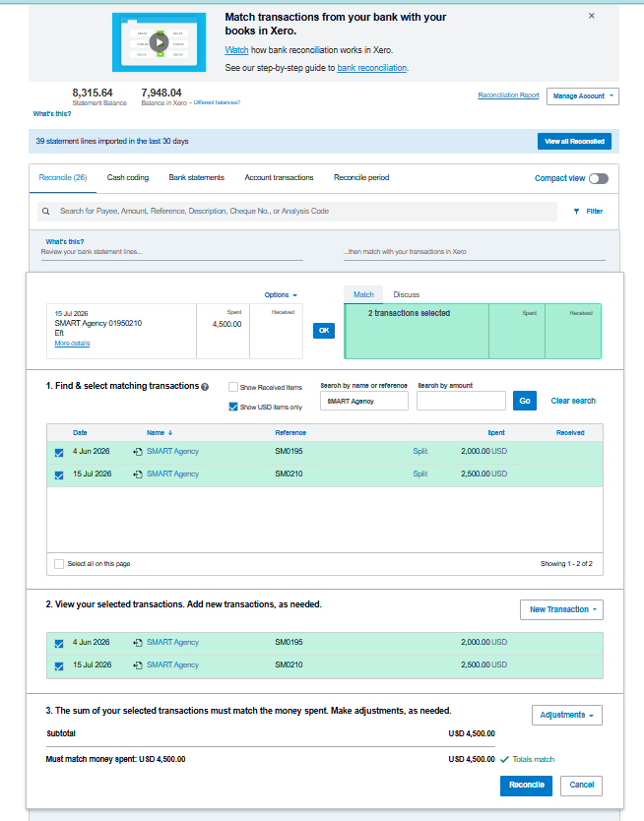Viewport: 644px width, 821px height.
Task: Click Clear search
Action: click(573, 401)
